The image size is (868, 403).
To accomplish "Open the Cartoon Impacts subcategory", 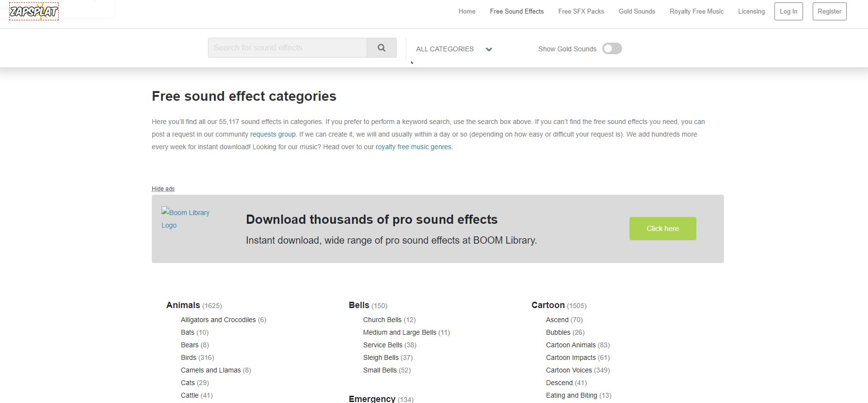I will tap(571, 357).
